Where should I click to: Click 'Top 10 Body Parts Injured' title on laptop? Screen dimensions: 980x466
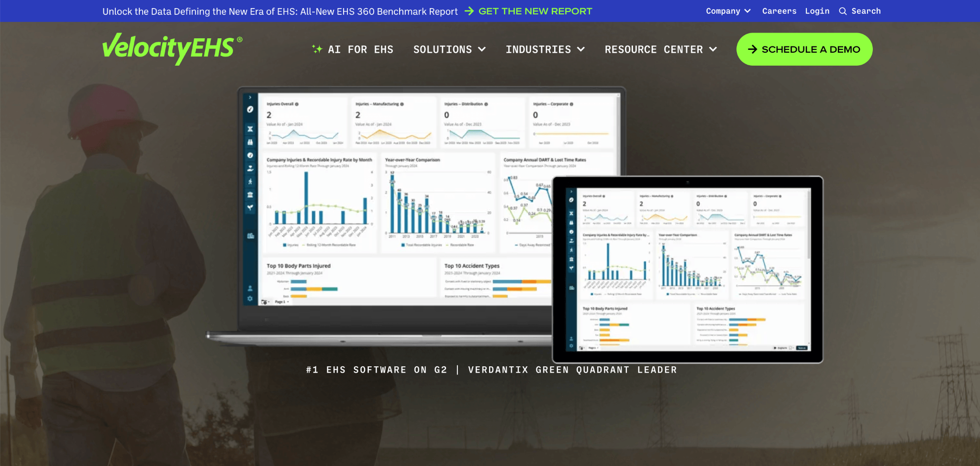coord(299,266)
